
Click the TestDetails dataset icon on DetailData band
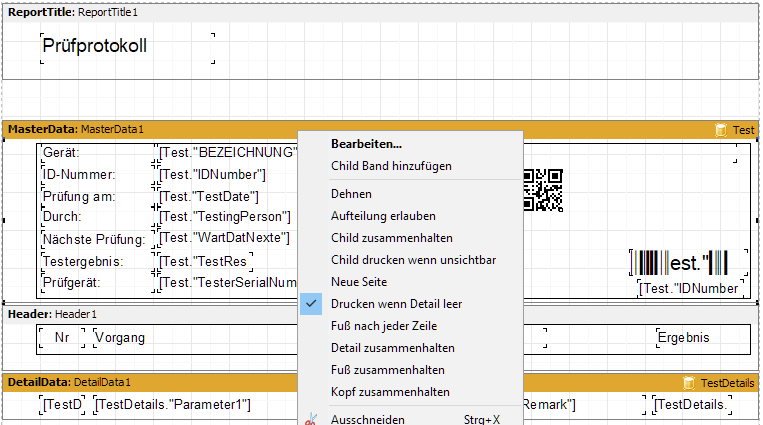pyautogui.click(x=688, y=383)
